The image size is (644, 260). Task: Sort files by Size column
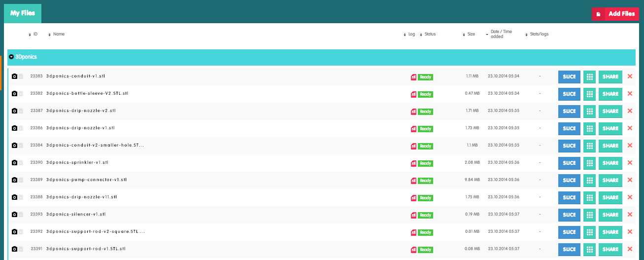(469, 34)
